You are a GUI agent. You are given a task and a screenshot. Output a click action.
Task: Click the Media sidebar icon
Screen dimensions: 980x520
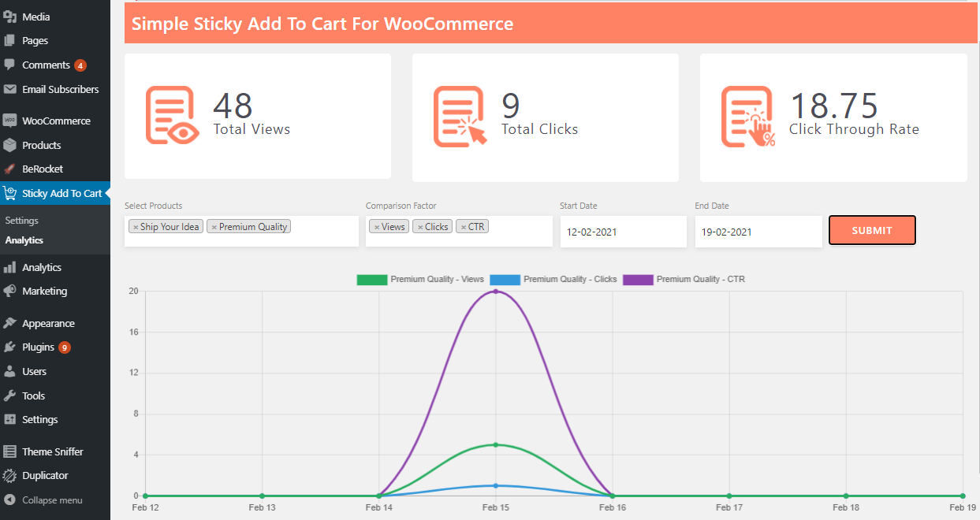(x=9, y=17)
